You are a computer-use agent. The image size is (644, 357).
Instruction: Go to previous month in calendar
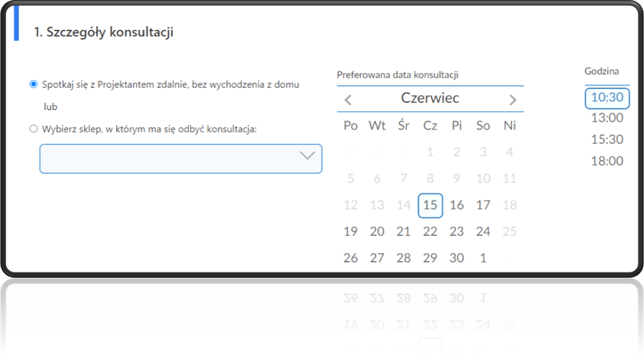[x=348, y=100]
